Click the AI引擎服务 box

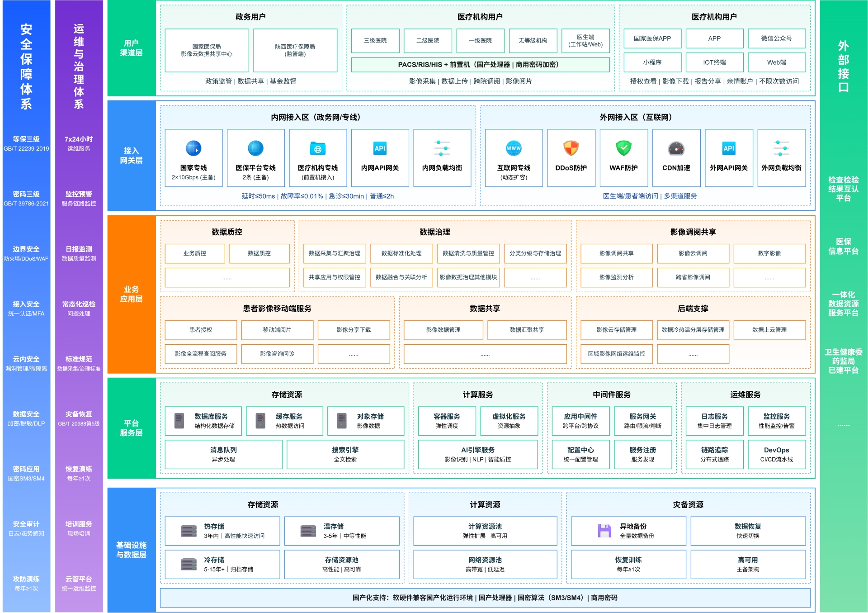pyautogui.click(x=477, y=454)
